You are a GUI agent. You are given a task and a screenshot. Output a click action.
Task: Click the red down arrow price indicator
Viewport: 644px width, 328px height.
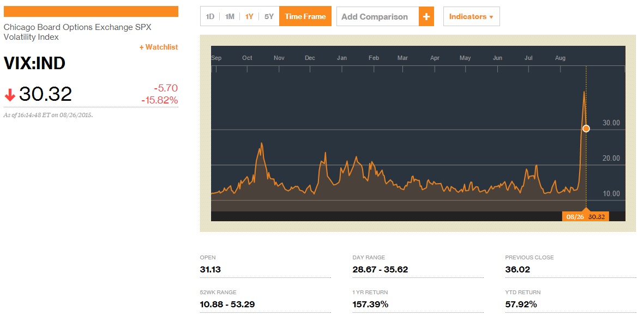[x=10, y=95]
